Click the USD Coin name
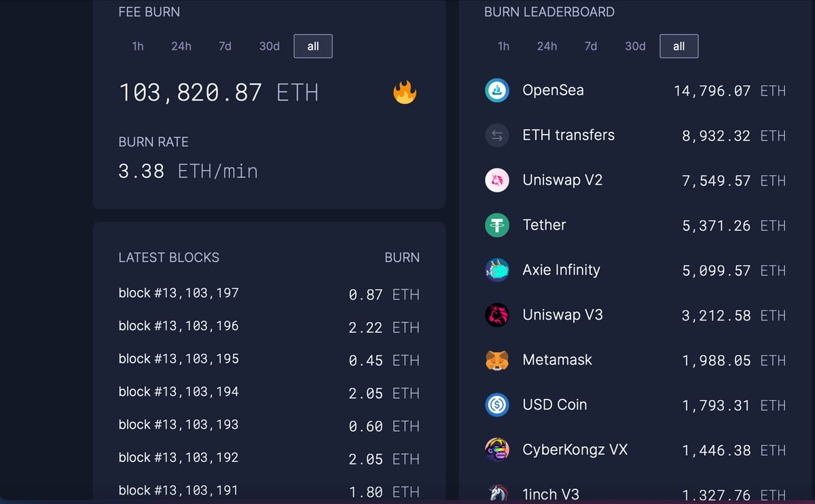This screenshot has width=815, height=504. tap(554, 405)
